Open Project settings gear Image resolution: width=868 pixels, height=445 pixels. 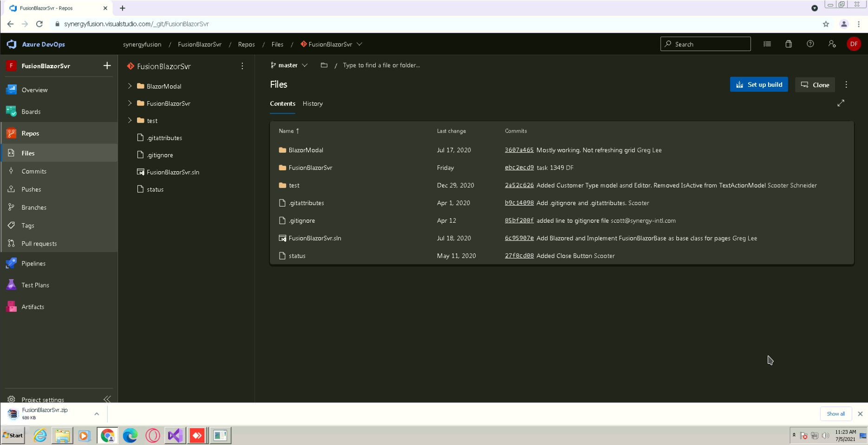pos(12,399)
